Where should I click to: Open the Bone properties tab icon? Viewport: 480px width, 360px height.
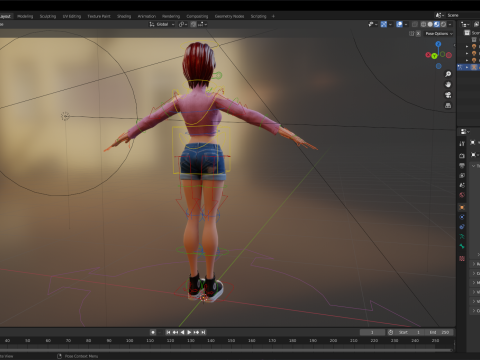coord(462,246)
